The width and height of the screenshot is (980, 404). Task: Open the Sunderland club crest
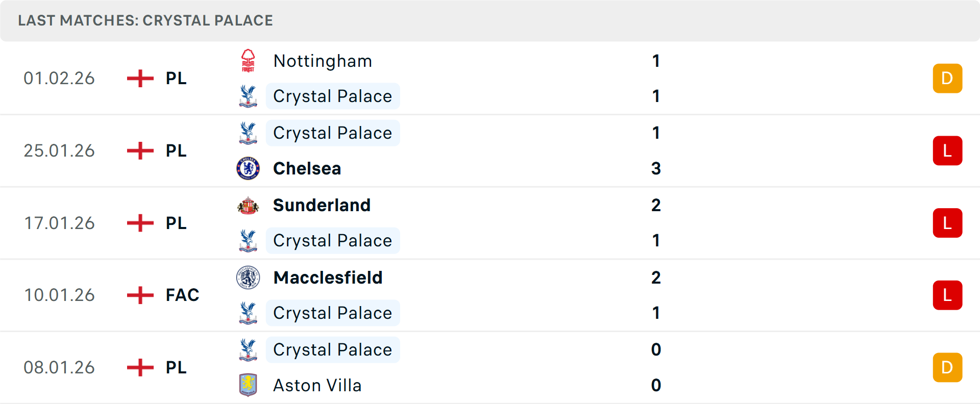(248, 205)
